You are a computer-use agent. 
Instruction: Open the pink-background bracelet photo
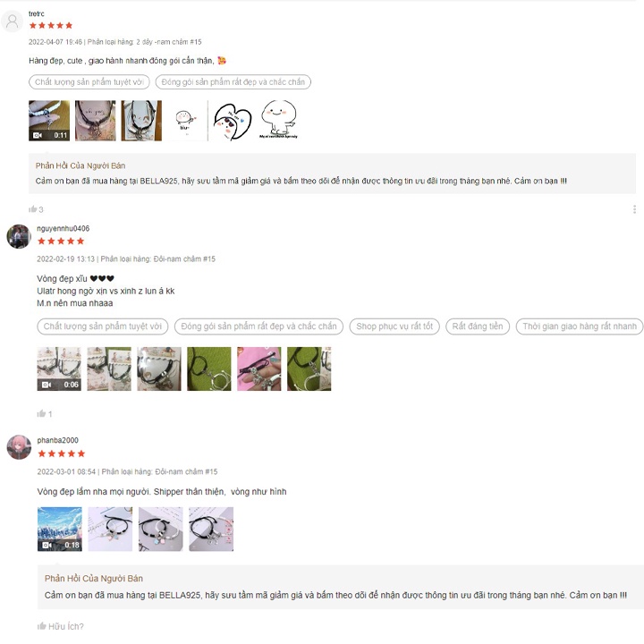pyautogui.click(x=259, y=369)
